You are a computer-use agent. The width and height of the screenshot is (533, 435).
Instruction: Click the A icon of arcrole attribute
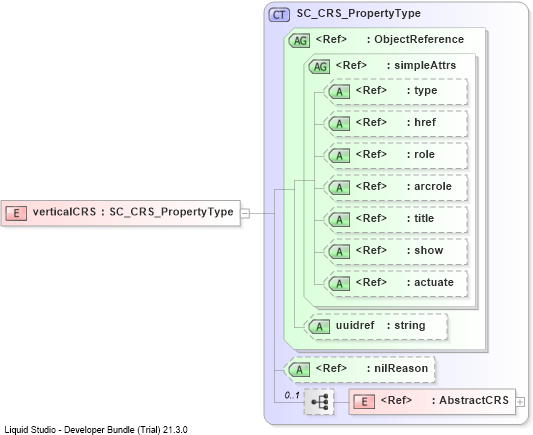(x=339, y=188)
